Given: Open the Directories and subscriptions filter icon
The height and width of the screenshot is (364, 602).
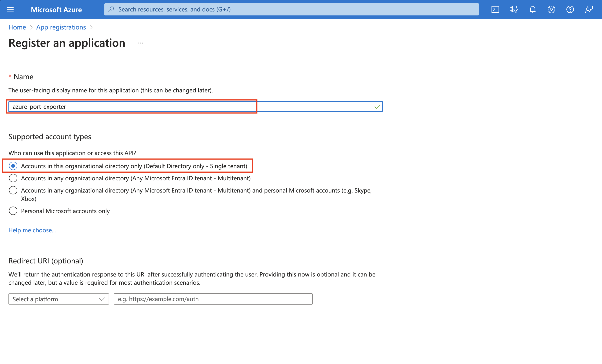Looking at the screenshot, I should [x=514, y=10].
